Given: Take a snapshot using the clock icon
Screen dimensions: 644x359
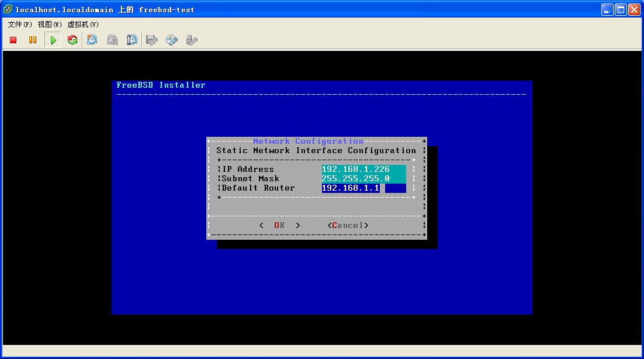Looking at the screenshot, I should 92,40.
